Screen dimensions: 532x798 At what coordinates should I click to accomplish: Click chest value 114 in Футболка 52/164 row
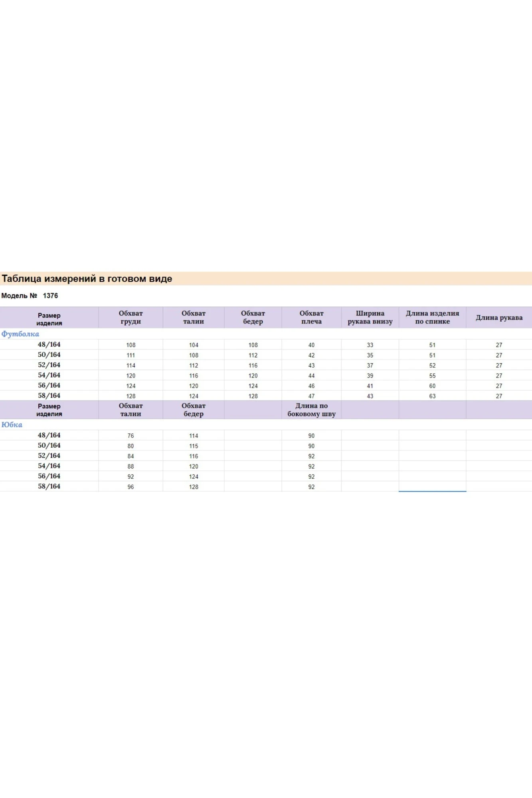coord(131,365)
